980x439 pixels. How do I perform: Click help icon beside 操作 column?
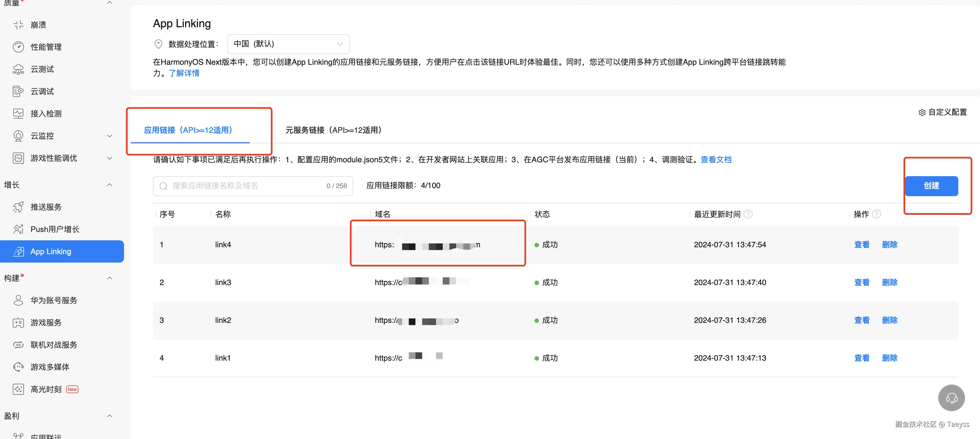click(x=876, y=214)
